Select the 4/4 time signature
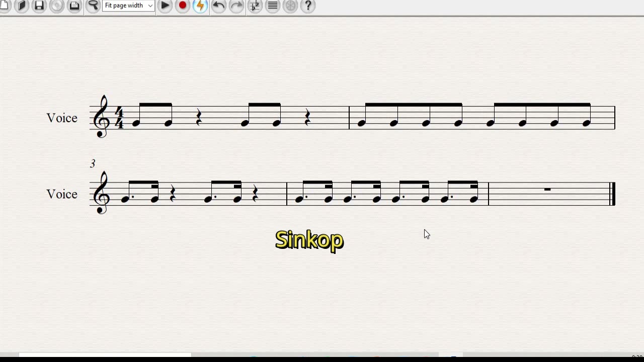This screenshot has height=362, width=644. tap(119, 118)
